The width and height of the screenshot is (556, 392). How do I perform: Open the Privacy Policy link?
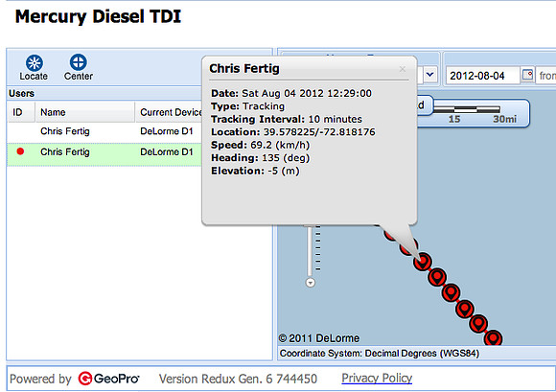[377, 379]
